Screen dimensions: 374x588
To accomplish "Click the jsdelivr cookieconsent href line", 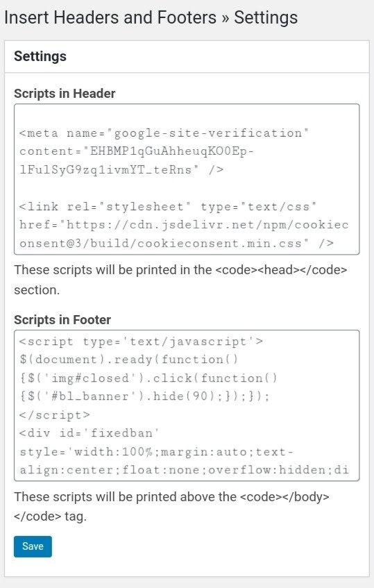I will (184, 225).
